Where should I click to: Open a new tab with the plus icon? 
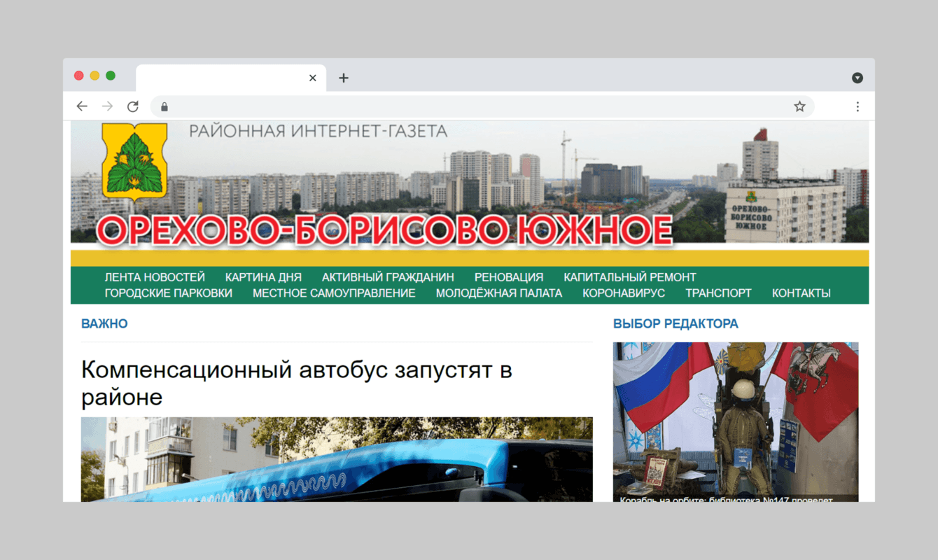[343, 78]
